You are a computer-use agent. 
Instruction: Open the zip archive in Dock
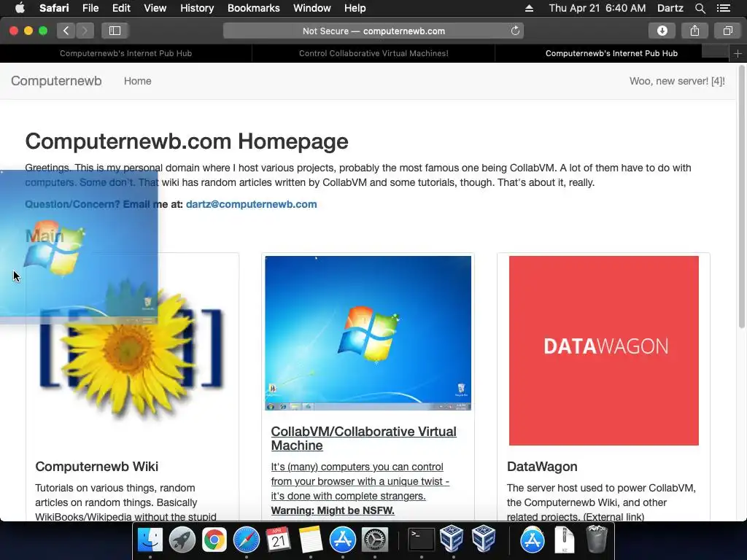[565, 540]
